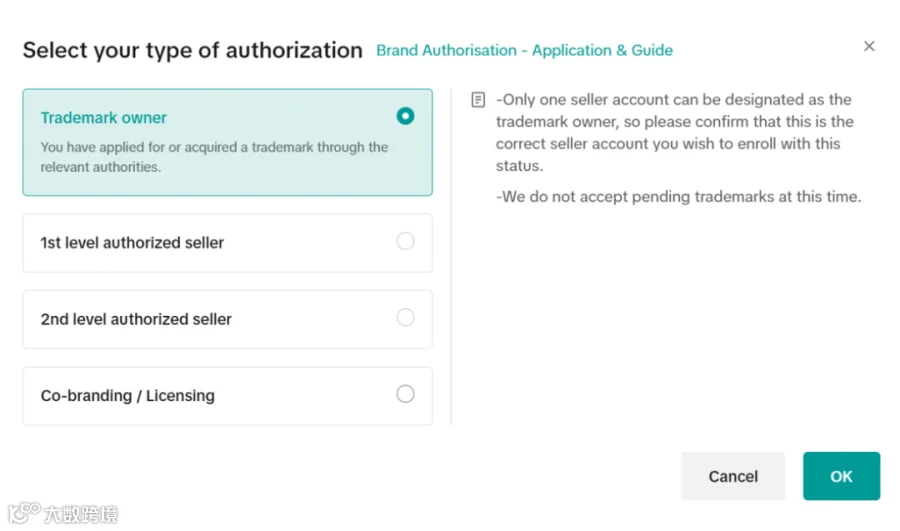The image size is (900, 531).
Task: Click the Trademark owner title text
Action: [x=103, y=118]
